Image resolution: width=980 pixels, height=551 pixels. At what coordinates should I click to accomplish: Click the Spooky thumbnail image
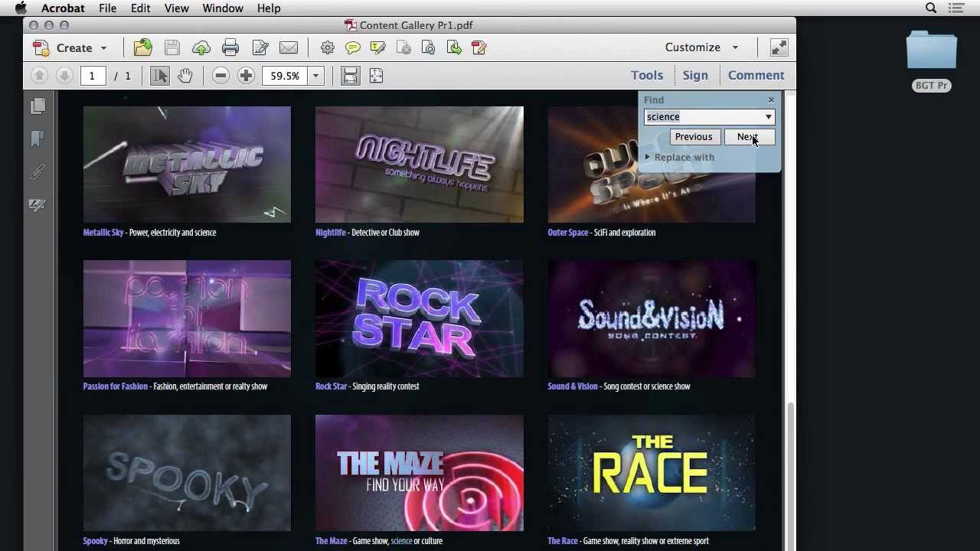[x=187, y=473]
